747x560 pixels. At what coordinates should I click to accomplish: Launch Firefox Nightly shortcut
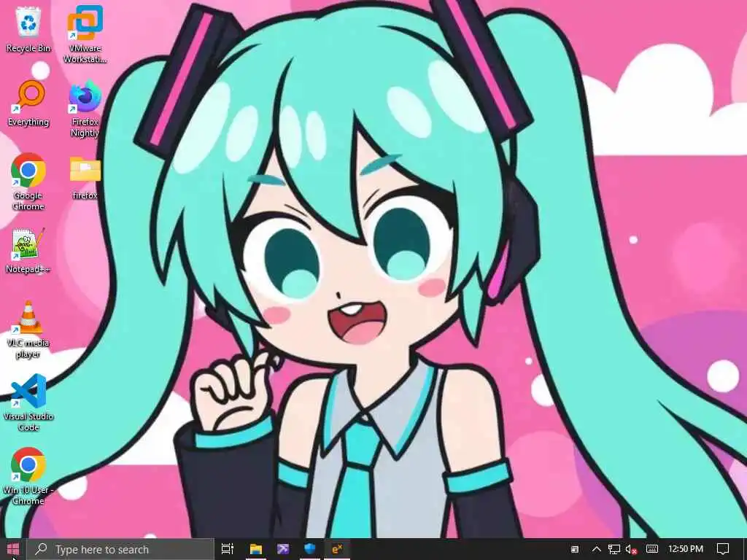click(x=85, y=109)
